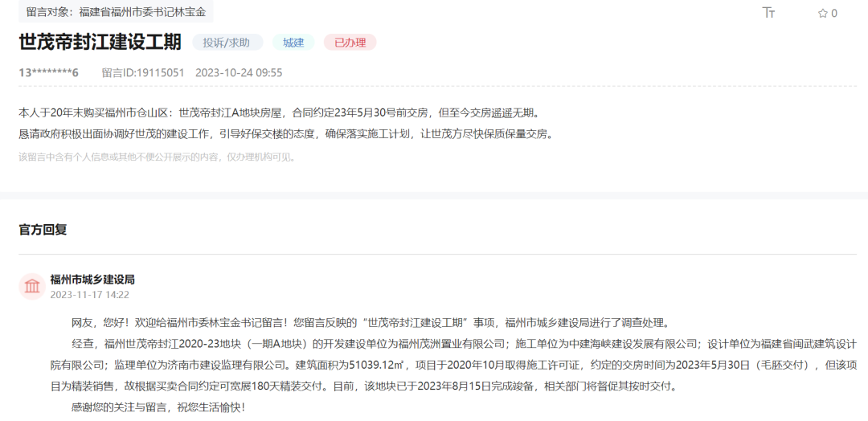
Task: Click the grey private-info notice line
Action: point(158,157)
